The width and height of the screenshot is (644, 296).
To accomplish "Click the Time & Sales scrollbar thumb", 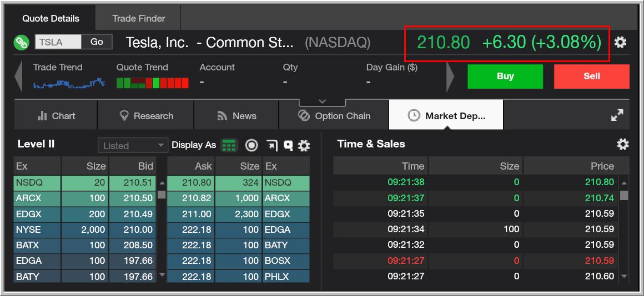I will (624, 195).
